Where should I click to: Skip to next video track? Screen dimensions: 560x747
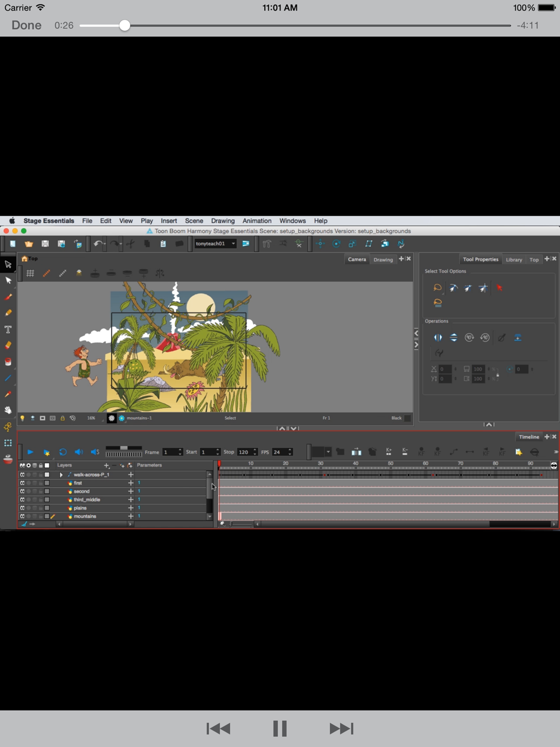(341, 729)
